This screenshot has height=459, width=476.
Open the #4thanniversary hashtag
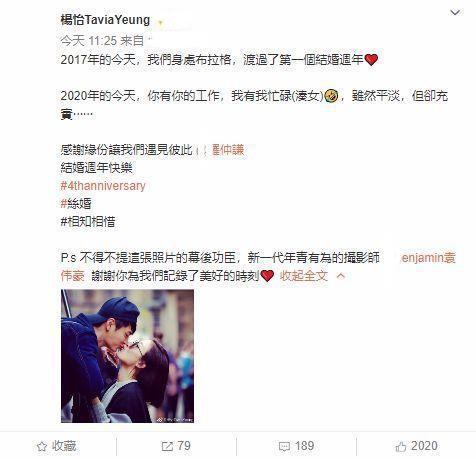click(x=103, y=186)
